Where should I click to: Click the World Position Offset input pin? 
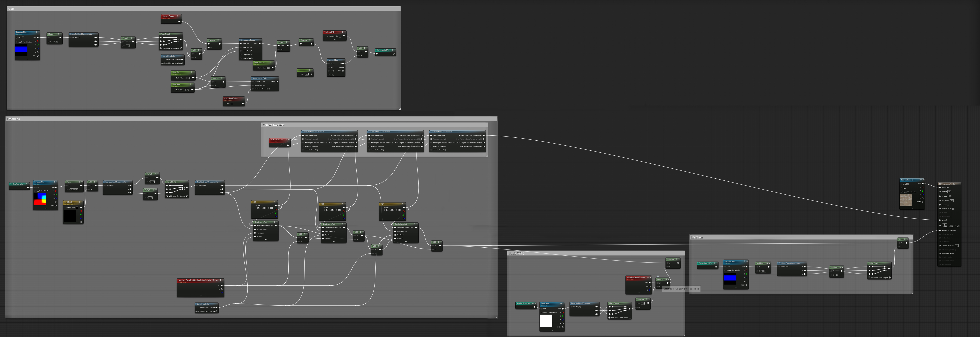point(940,230)
